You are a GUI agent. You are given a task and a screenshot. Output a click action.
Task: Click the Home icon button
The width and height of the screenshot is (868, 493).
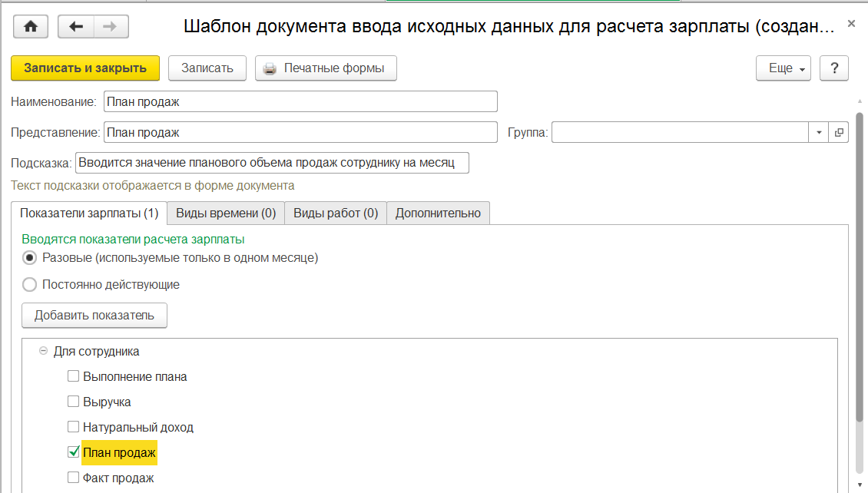31,26
